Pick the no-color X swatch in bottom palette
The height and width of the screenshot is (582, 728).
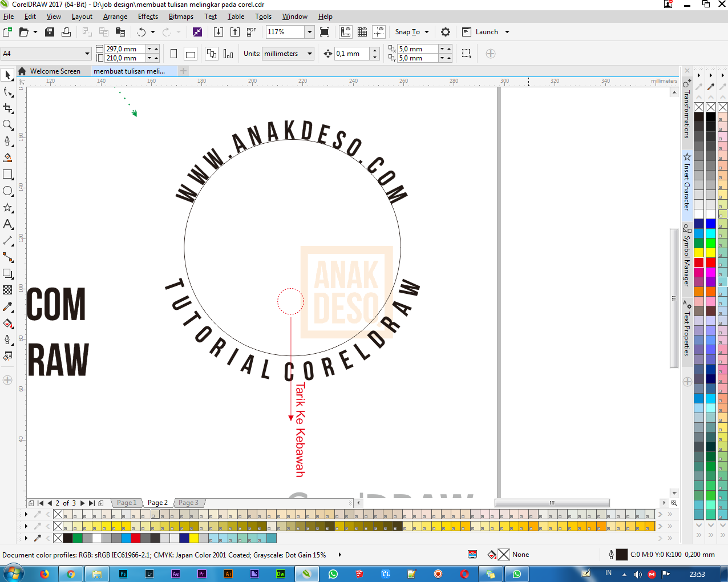click(x=58, y=538)
